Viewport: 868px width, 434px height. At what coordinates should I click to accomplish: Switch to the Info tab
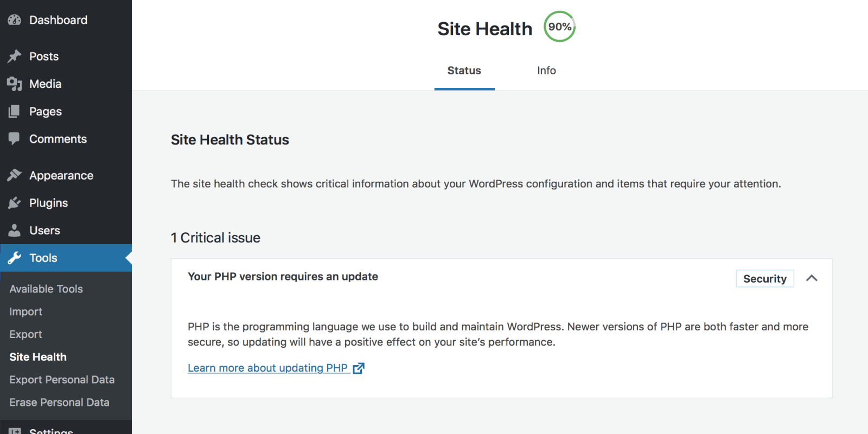(546, 71)
